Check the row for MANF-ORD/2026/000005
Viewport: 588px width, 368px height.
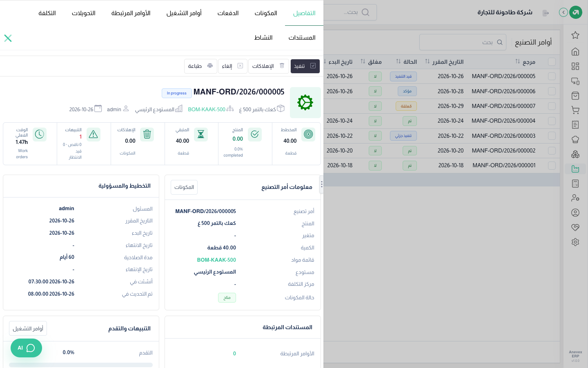(x=552, y=76)
